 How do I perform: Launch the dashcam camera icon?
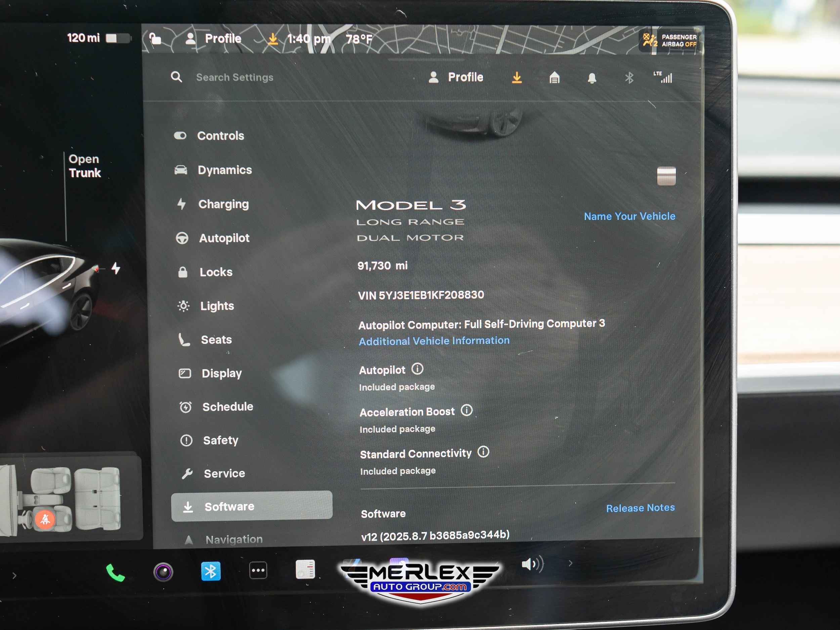coord(163,572)
